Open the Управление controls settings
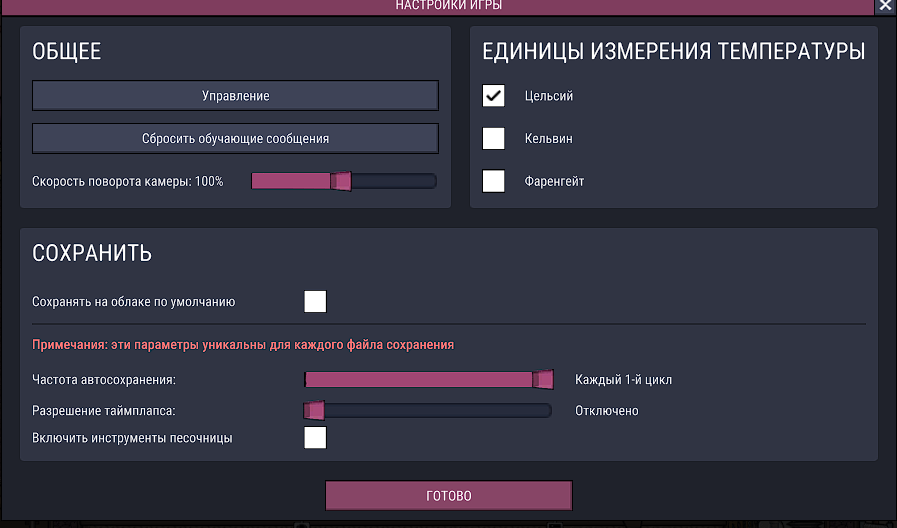Screen dimensions: 897x528 click(235, 96)
